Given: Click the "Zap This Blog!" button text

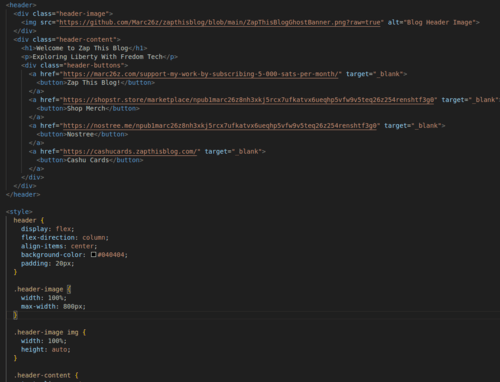Looking at the screenshot, I should tap(94, 83).
